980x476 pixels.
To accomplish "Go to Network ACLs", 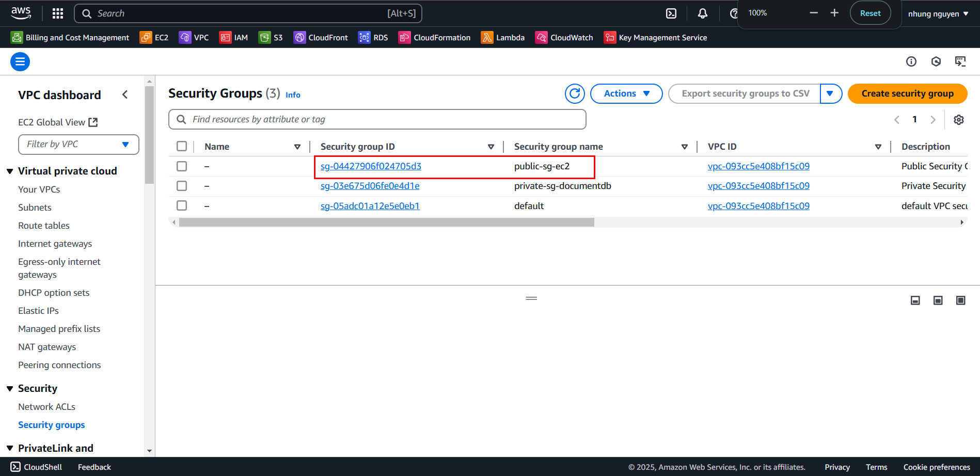I will pyautogui.click(x=47, y=407).
